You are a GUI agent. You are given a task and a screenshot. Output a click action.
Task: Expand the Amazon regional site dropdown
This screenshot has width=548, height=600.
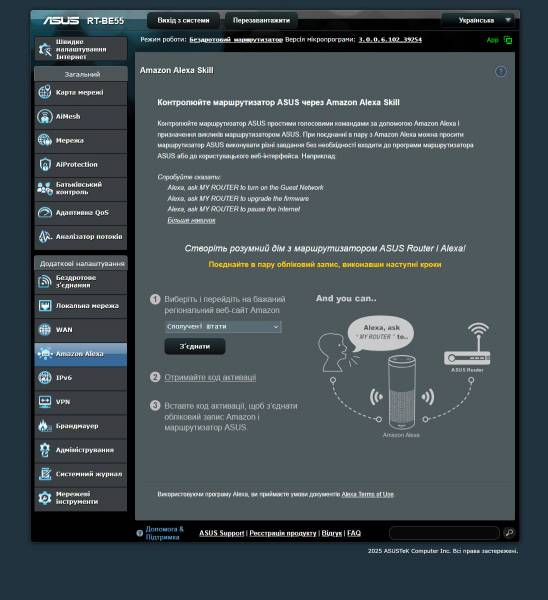(x=223, y=327)
